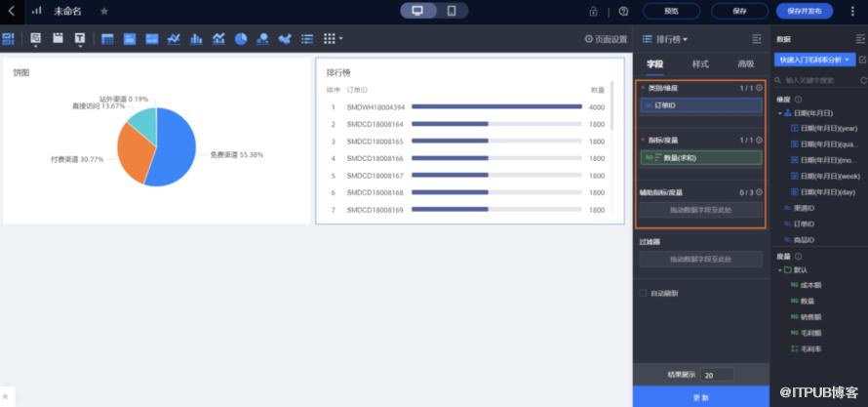Insert a combination line-bar chart
This screenshot has height=407, width=868.
coord(218,39)
